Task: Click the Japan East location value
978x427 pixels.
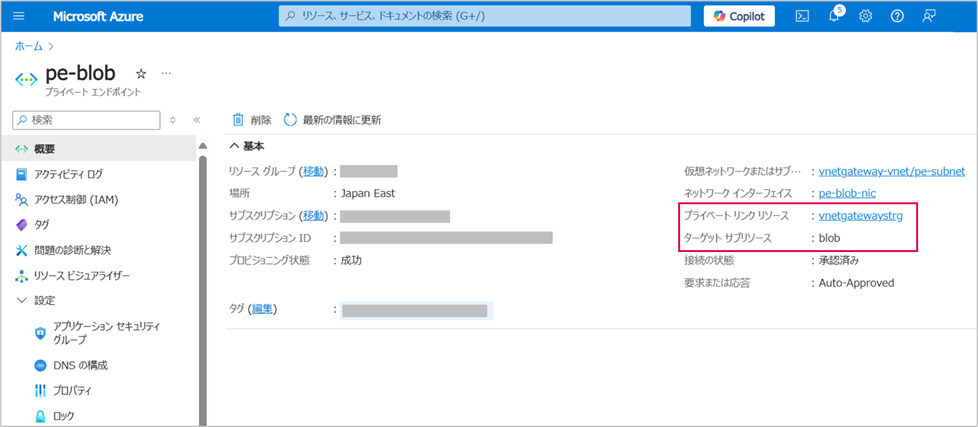Action: 368,193
